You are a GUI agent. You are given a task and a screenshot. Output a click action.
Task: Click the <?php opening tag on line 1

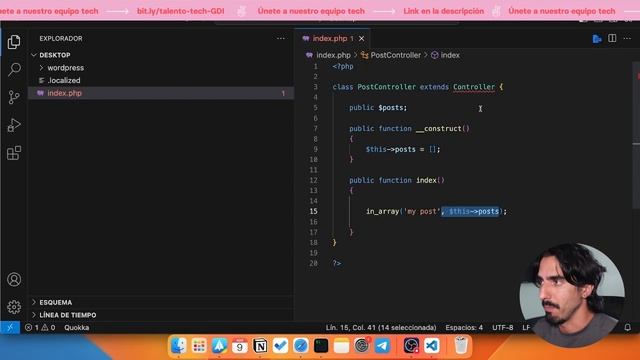pyautogui.click(x=343, y=66)
